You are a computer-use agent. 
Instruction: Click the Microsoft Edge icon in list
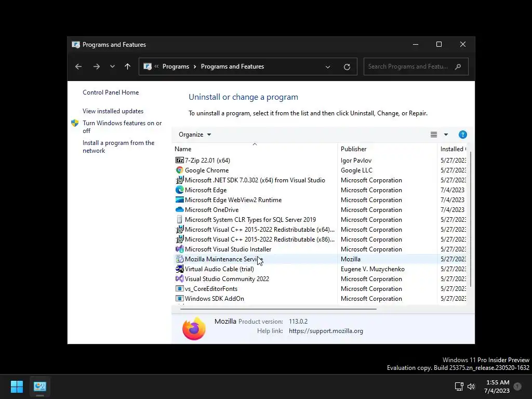coord(179,190)
